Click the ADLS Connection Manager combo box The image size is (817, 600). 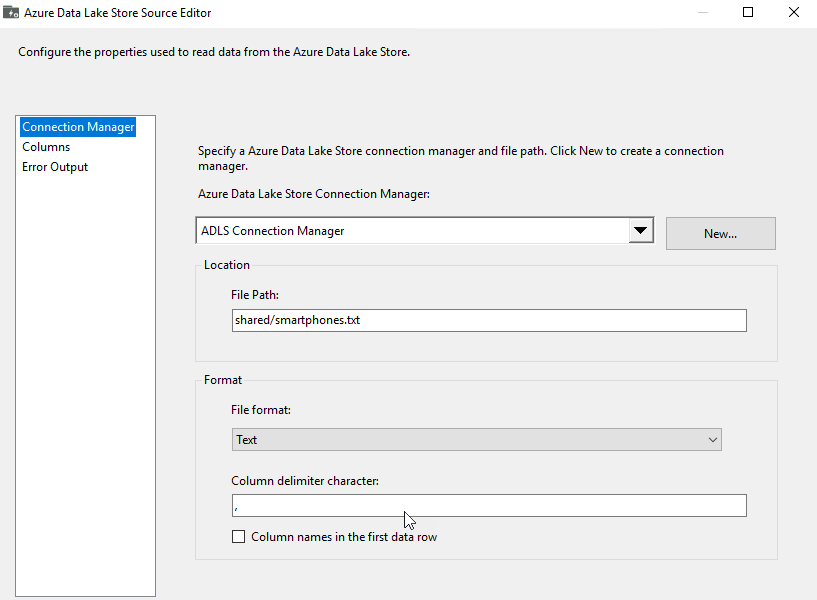tap(425, 231)
